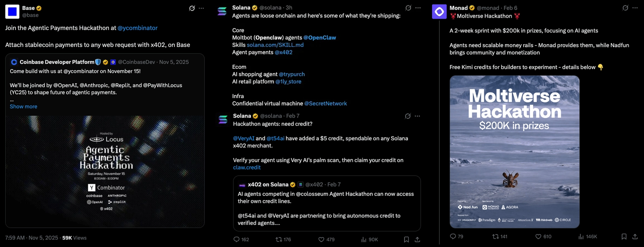
Task: Repost the Monad Moltiverse post
Action: pos(495,236)
